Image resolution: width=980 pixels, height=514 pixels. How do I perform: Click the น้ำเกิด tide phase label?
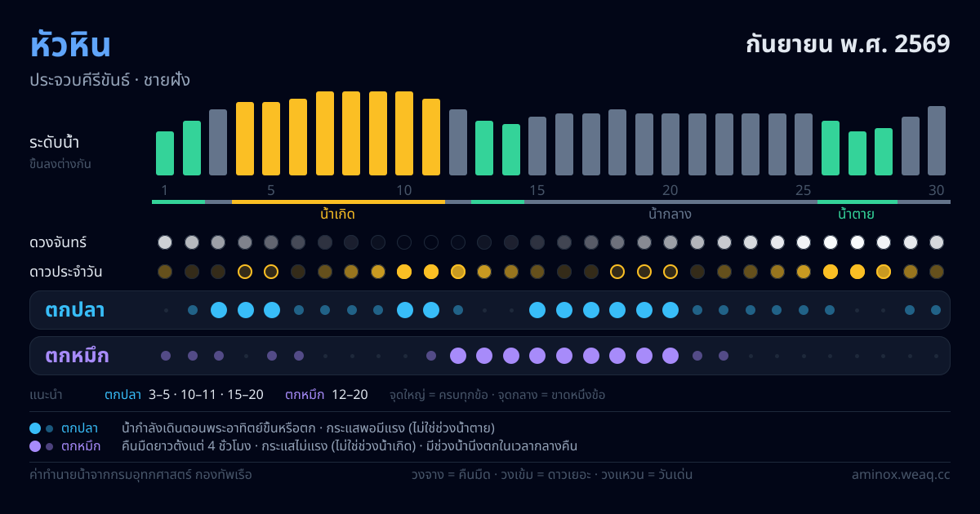tap(338, 215)
